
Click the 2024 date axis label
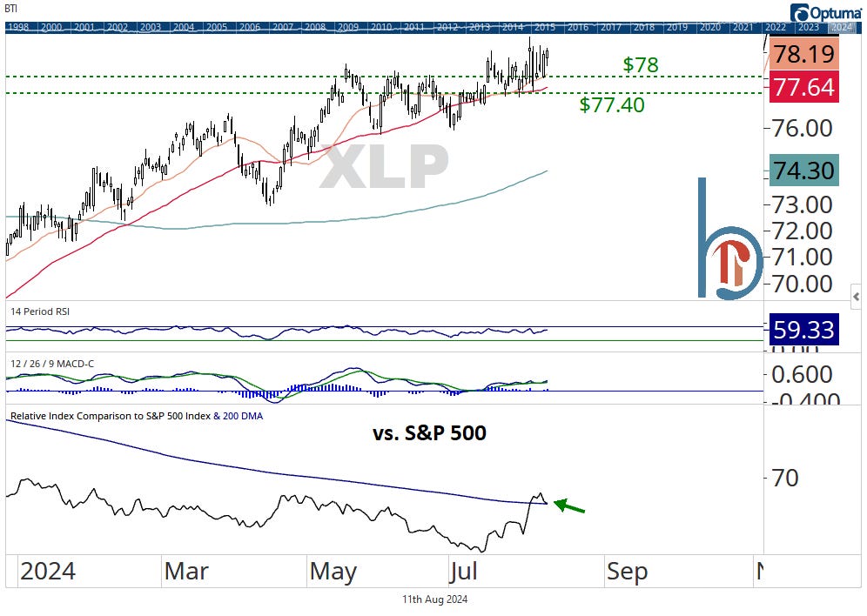point(48,571)
